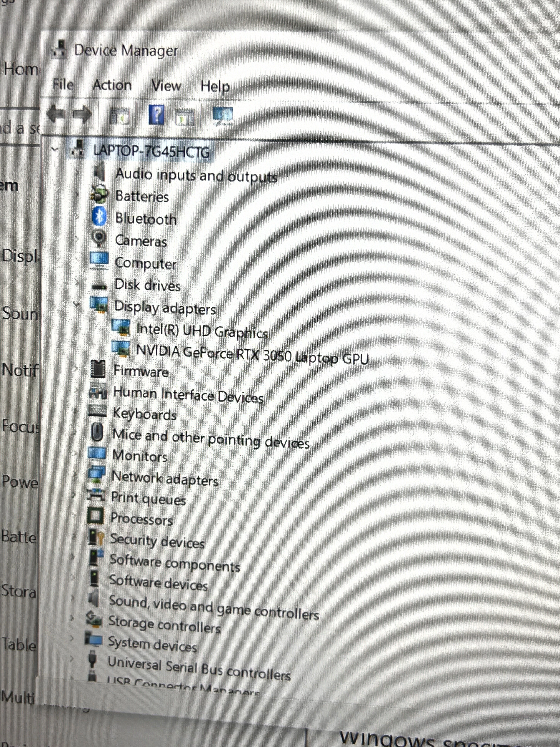Open the File menu
The height and width of the screenshot is (747, 560).
(63, 84)
